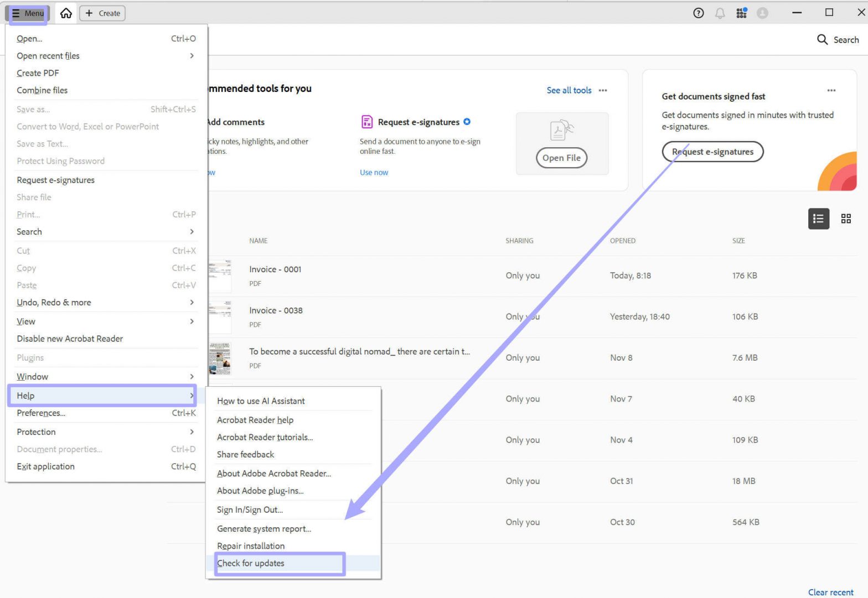Open more options on e-signature card
The image size is (868, 598).
coord(831,90)
